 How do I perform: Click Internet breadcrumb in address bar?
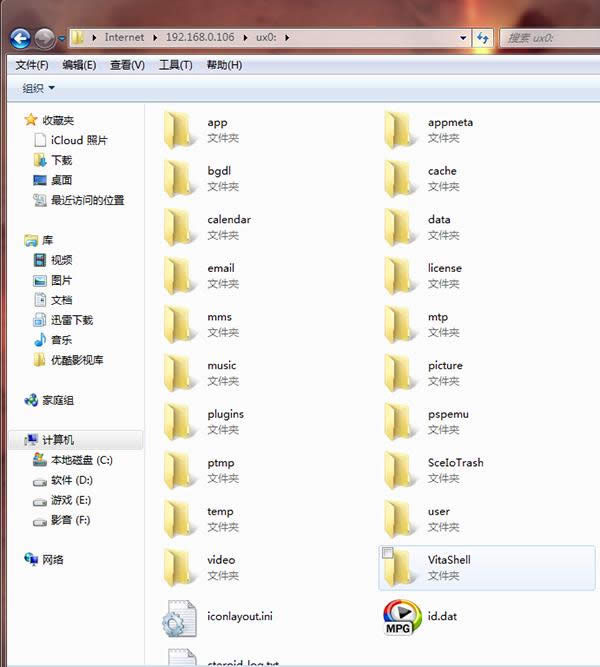[x=124, y=38]
